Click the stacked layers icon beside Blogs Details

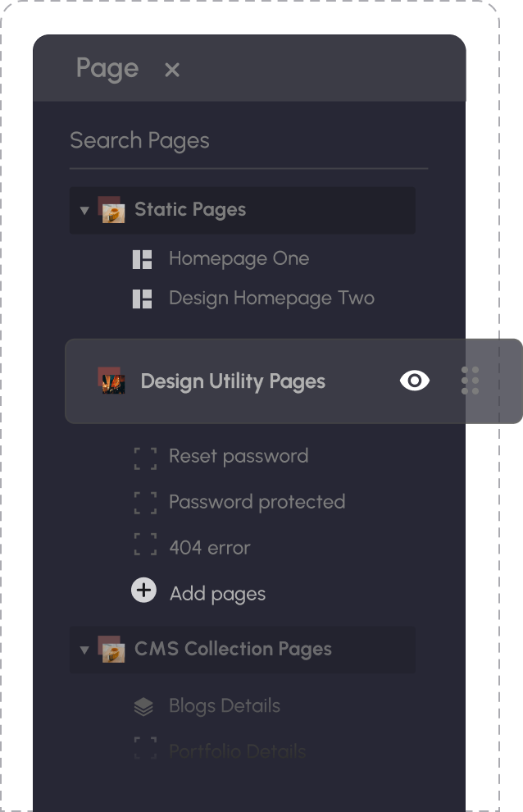tap(143, 706)
